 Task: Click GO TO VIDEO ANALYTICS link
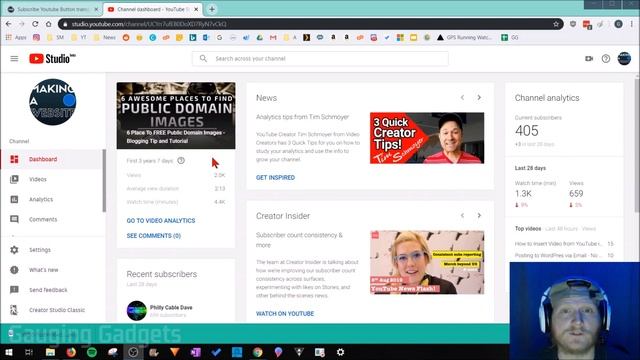[161, 220]
